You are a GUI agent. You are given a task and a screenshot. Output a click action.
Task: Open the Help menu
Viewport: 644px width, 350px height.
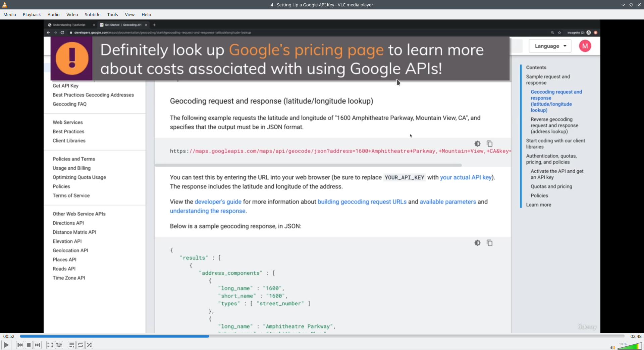click(146, 14)
